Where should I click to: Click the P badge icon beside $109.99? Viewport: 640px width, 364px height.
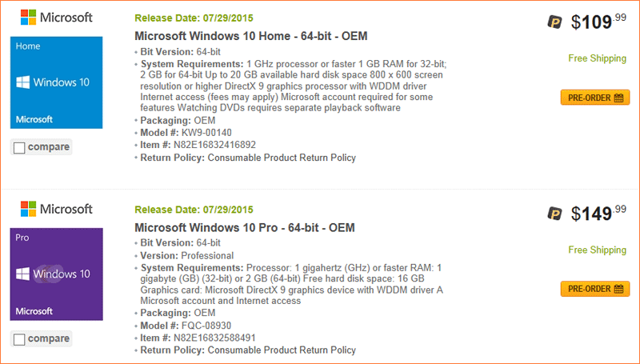[x=554, y=22]
